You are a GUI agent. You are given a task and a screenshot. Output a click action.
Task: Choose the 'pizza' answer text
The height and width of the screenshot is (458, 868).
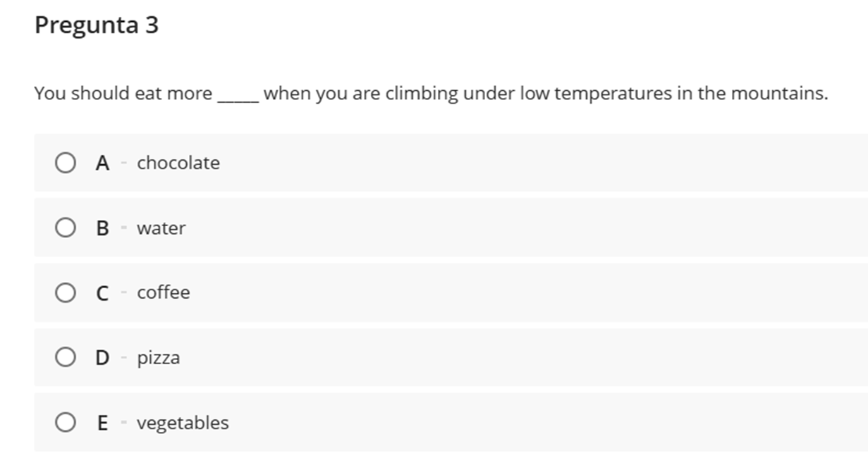point(159,358)
